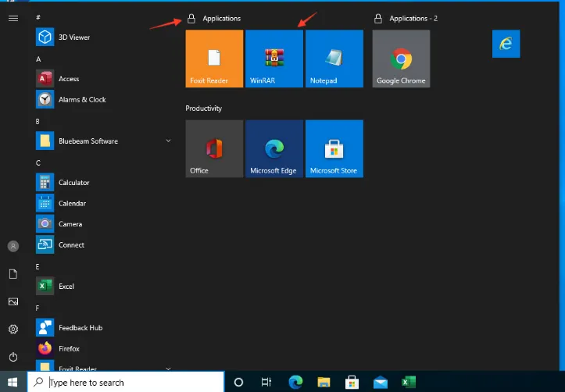
Task: Open the Notepad tile
Action: click(x=334, y=59)
